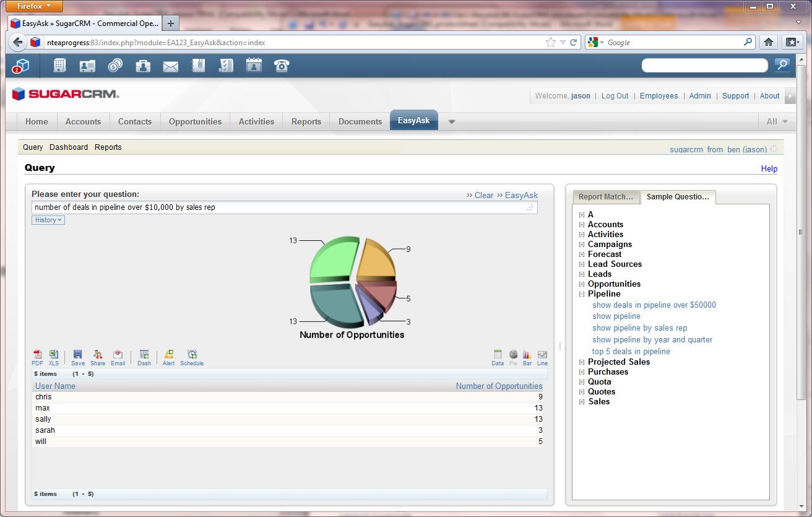812x517 pixels.
Task: Switch to Line chart view
Action: pyautogui.click(x=542, y=358)
